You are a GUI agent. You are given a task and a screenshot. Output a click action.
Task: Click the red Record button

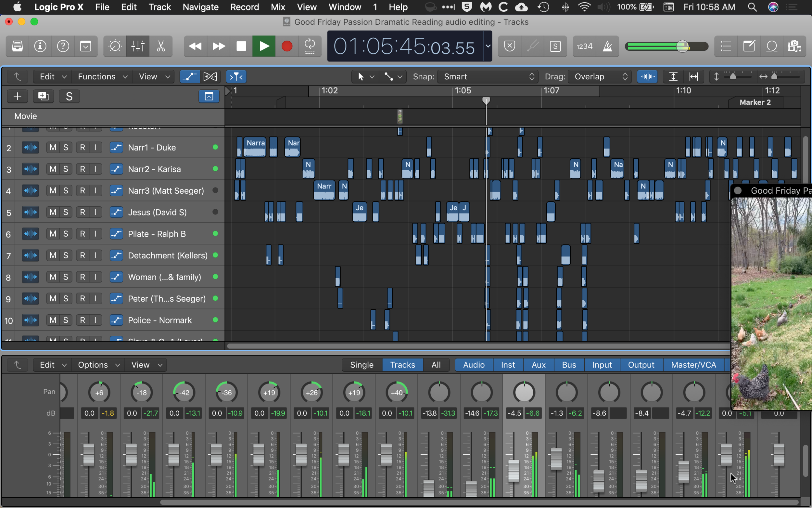(x=287, y=46)
